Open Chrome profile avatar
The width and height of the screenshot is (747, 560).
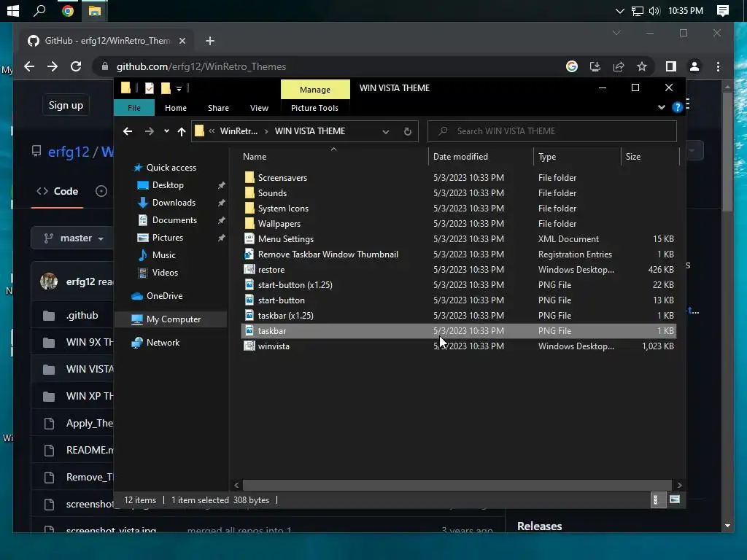click(694, 66)
